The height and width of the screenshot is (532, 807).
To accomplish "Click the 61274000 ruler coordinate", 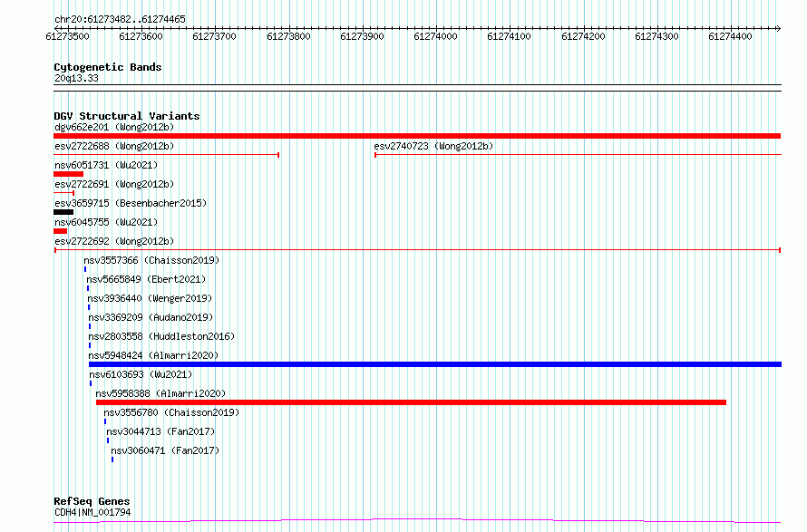I will point(436,36).
